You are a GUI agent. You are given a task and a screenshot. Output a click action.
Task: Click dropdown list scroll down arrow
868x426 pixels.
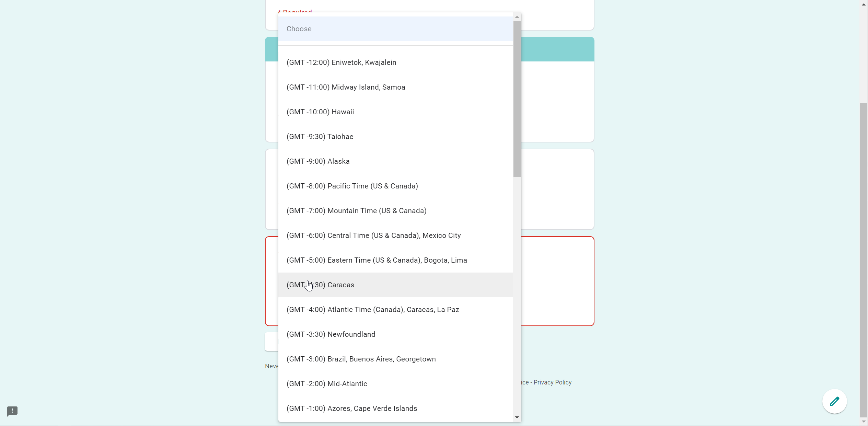click(517, 417)
